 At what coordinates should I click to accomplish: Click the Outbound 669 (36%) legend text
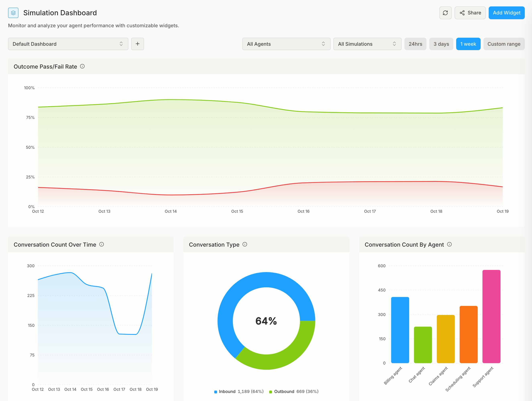(x=296, y=392)
